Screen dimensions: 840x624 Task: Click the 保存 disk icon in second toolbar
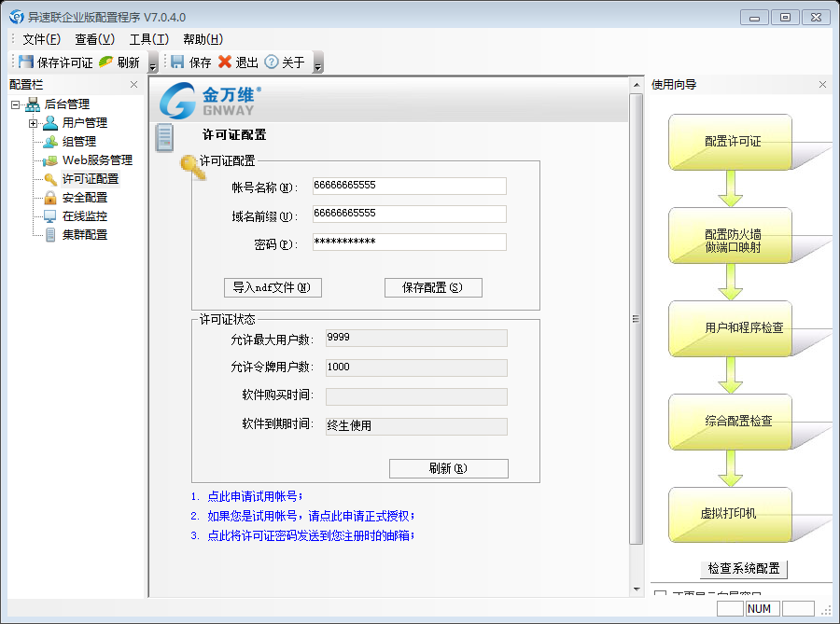[177, 62]
